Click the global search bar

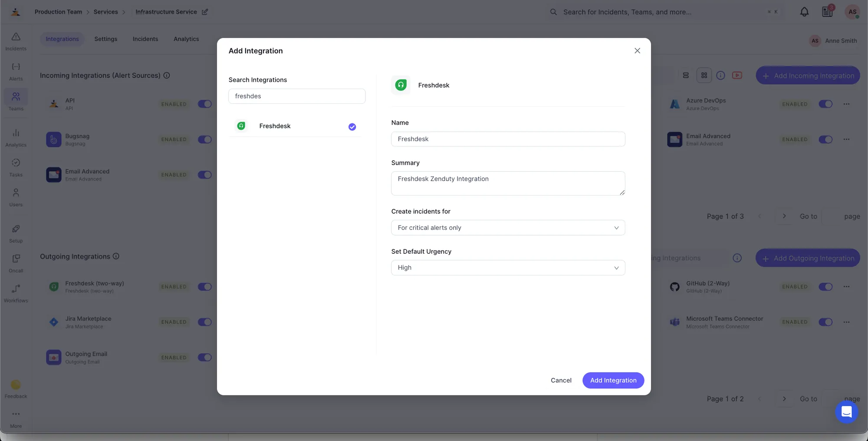tap(664, 12)
